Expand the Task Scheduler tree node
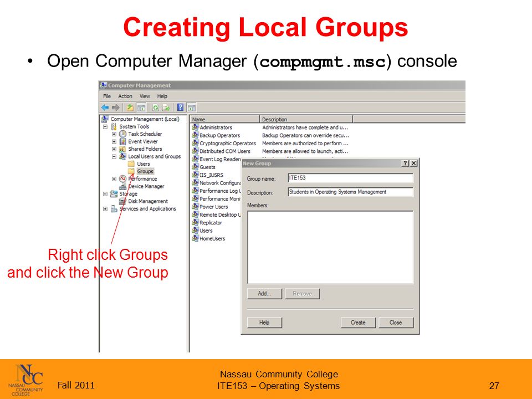Image resolution: width=532 pixels, height=399 pixels. [114, 134]
